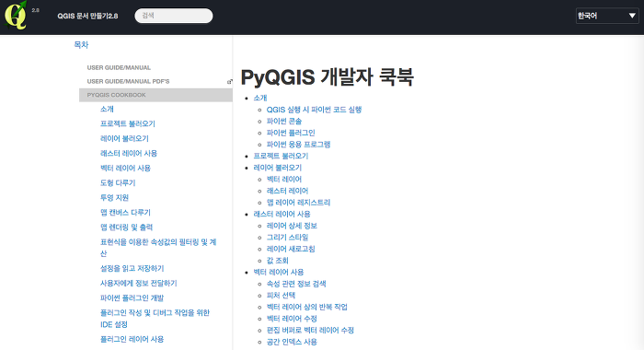Focus the 검색 search field

[x=174, y=16]
